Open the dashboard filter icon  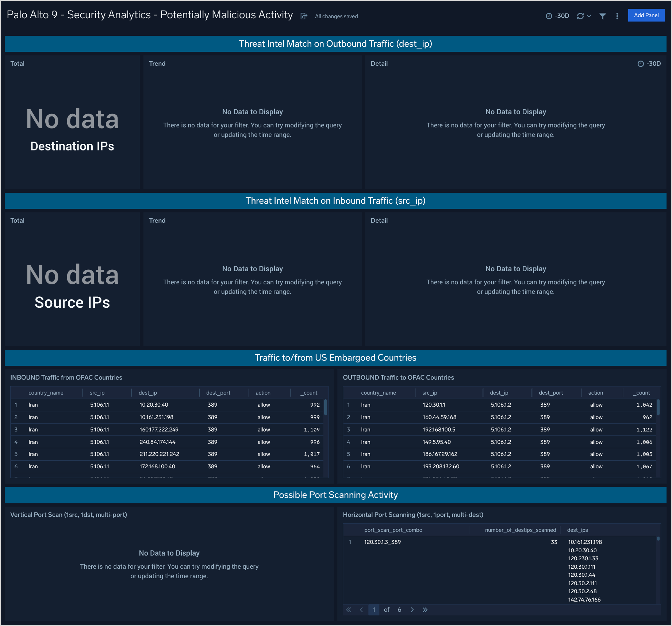coord(602,16)
